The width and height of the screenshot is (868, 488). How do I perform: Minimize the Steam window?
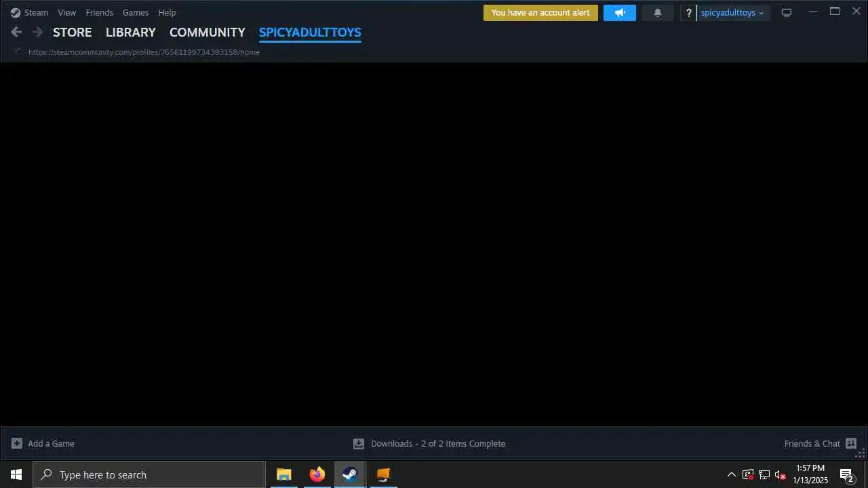tap(813, 12)
